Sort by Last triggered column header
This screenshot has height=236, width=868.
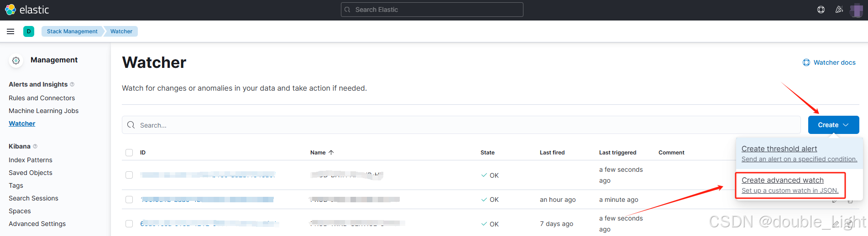click(x=617, y=153)
